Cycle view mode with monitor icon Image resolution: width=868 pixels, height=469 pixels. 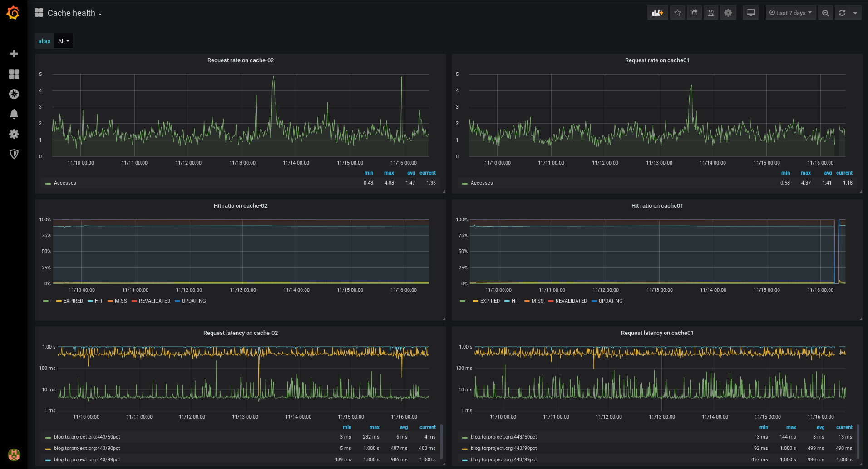[750, 13]
